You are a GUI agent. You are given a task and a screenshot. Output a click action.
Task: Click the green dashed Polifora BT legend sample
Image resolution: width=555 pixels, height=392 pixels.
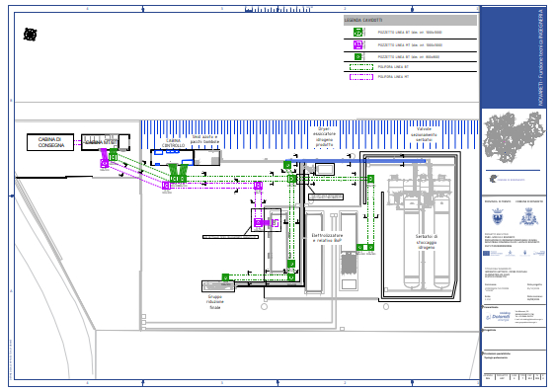[361, 67]
